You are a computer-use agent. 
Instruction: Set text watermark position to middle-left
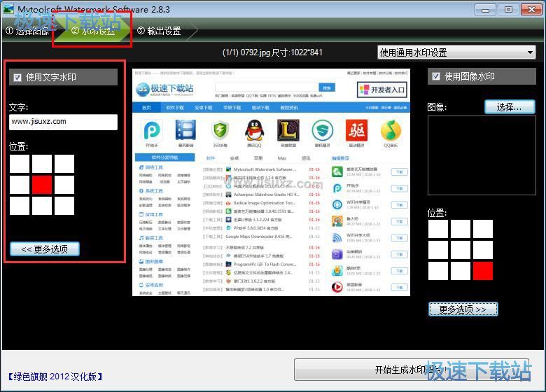point(20,185)
